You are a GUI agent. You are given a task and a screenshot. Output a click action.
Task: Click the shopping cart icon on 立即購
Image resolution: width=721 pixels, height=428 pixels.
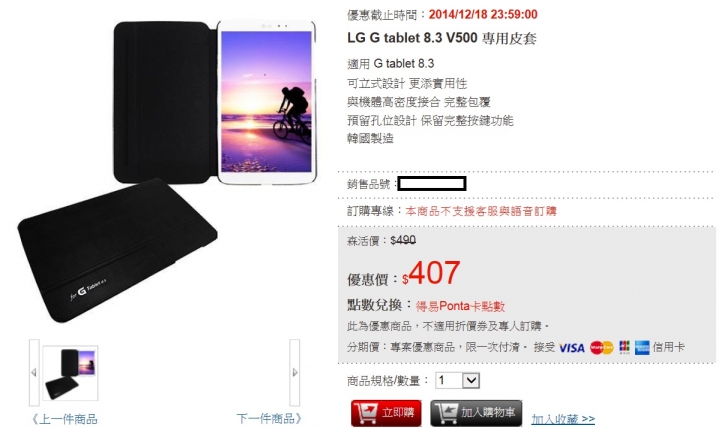pos(365,413)
